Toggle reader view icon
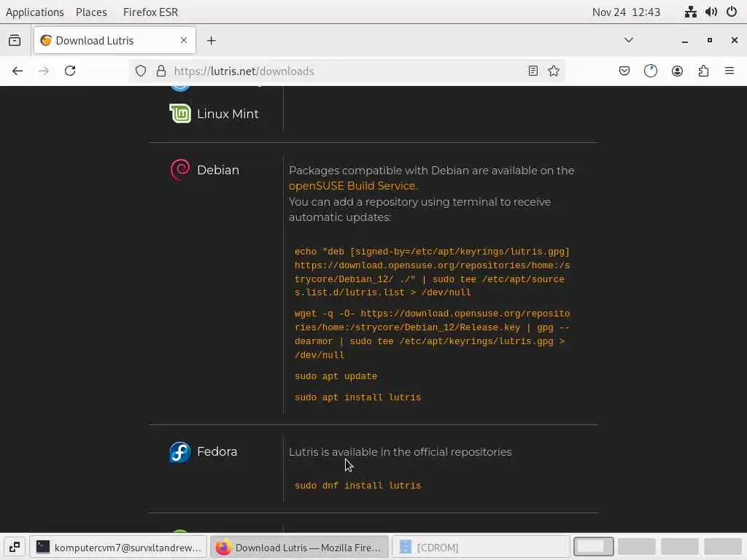 [533, 71]
